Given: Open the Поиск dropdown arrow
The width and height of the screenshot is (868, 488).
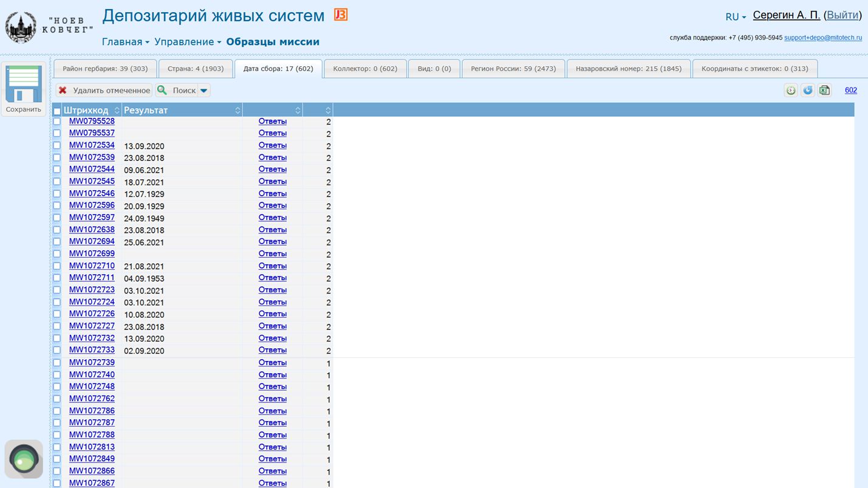Looking at the screenshot, I should 204,91.
